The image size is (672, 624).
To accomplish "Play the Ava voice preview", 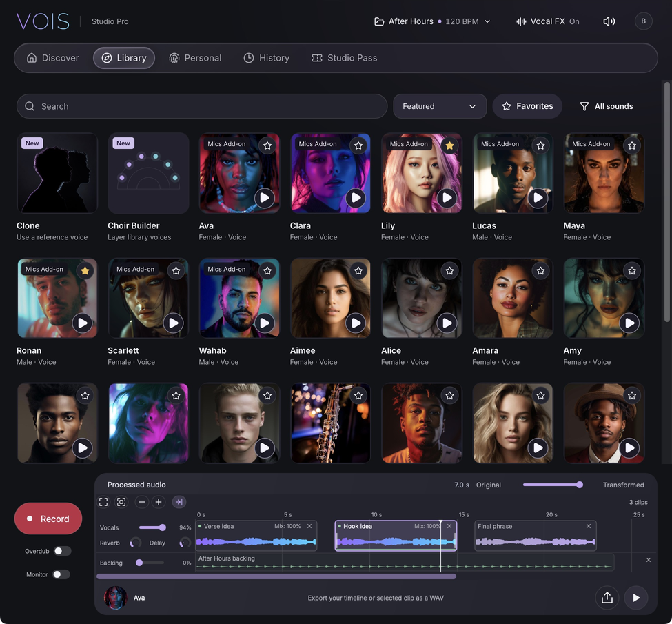I will 265,198.
